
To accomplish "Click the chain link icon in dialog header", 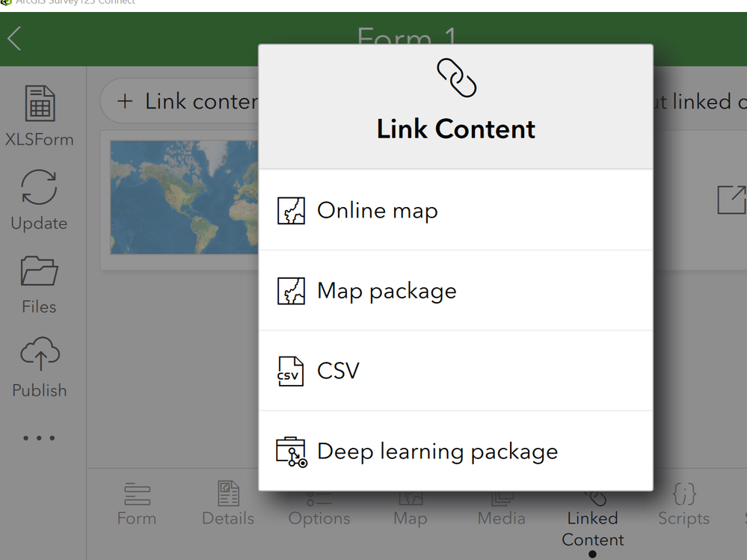I will [456, 78].
